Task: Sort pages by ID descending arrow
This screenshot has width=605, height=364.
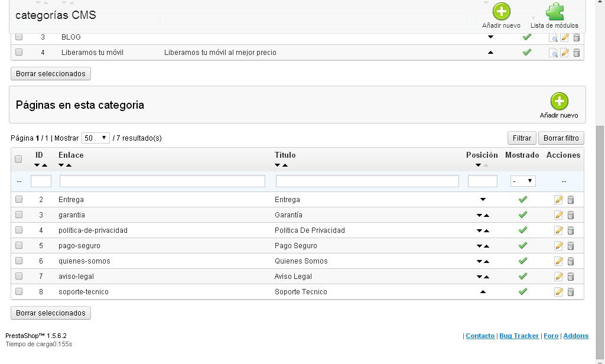Action: pos(37,165)
